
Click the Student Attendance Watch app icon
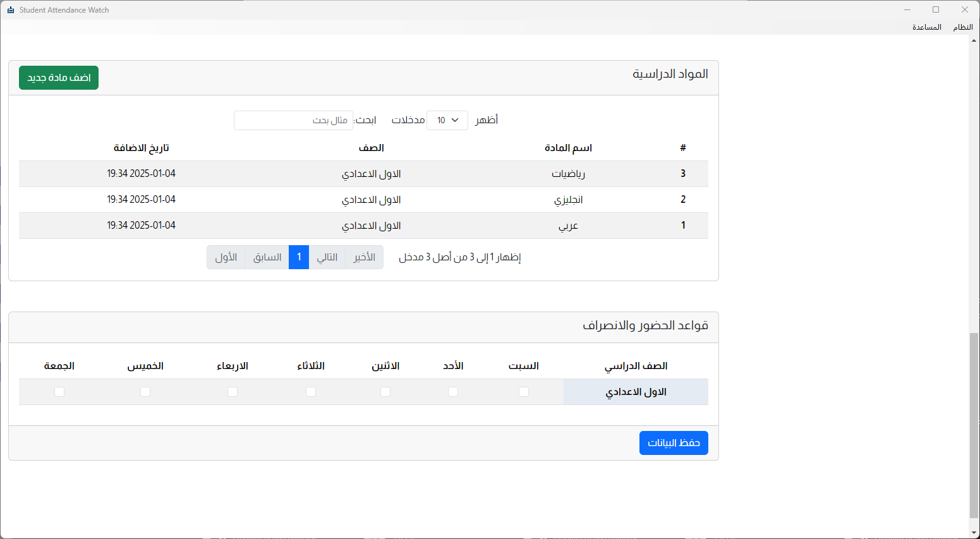point(10,10)
